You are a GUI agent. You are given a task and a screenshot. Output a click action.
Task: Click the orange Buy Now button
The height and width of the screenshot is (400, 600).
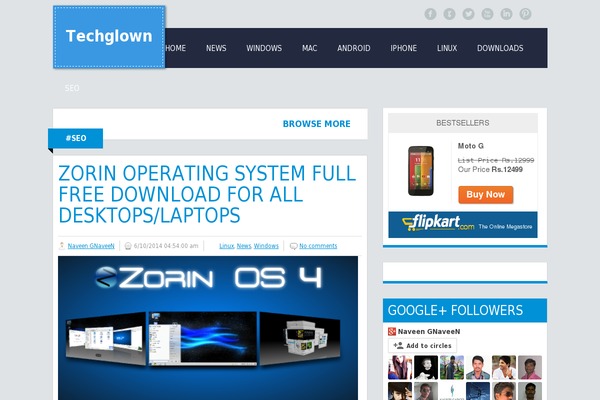coord(486,194)
